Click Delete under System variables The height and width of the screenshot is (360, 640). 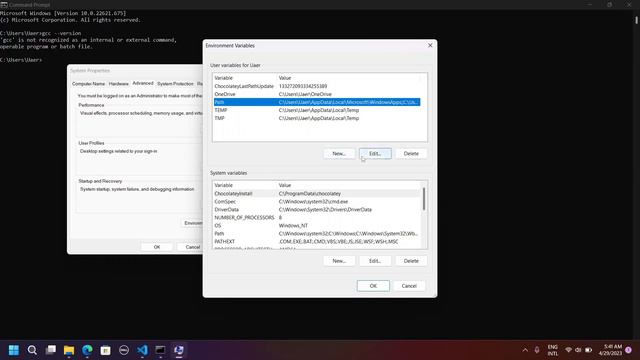[x=411, y=261]
